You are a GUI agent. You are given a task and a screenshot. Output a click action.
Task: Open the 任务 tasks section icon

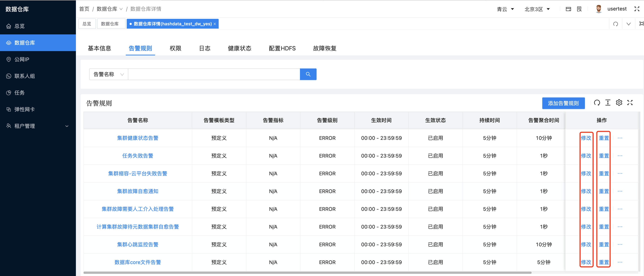click(x=9, y=93)
